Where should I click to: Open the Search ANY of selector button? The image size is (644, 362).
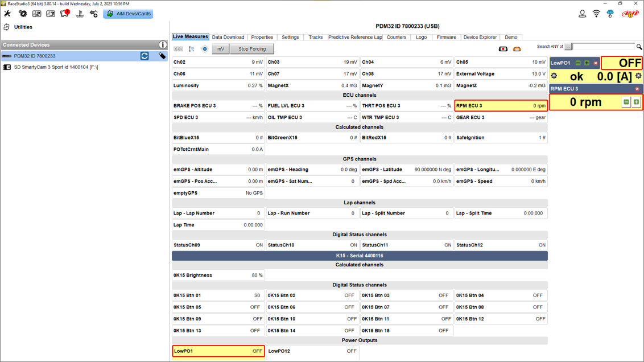point(568,47)
